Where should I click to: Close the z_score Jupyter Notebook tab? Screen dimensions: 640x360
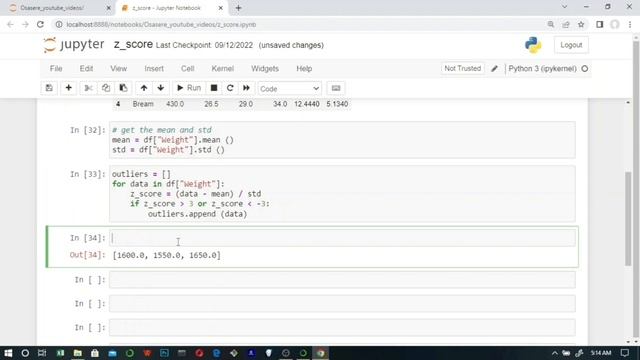click(x=220, y=8)
